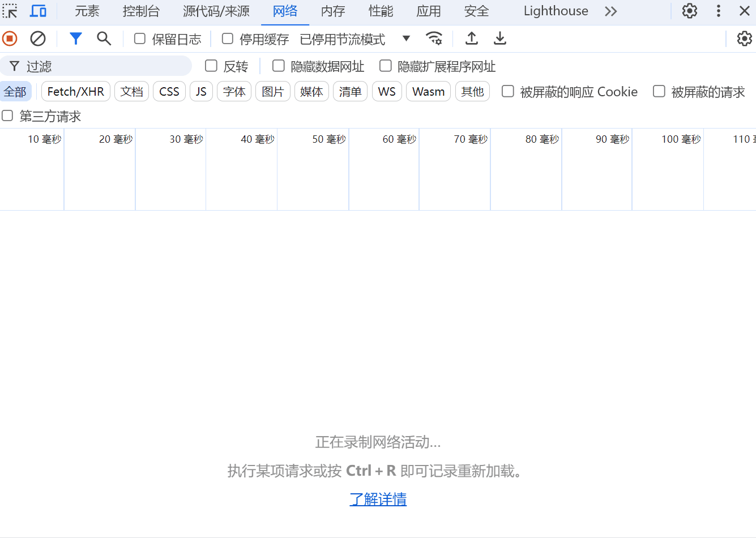Check 第三方请求 checkbox

pyautogui.click(x=7, y=116)
